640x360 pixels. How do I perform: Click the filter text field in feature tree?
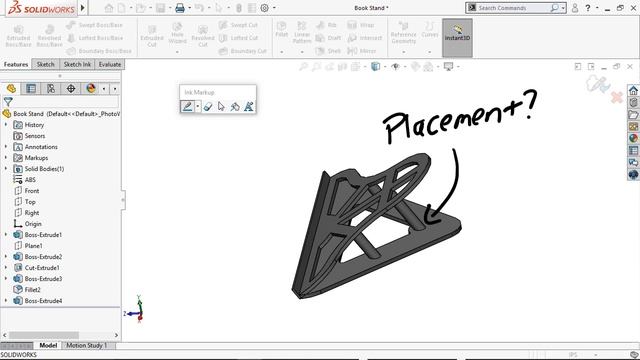point(66,101)
